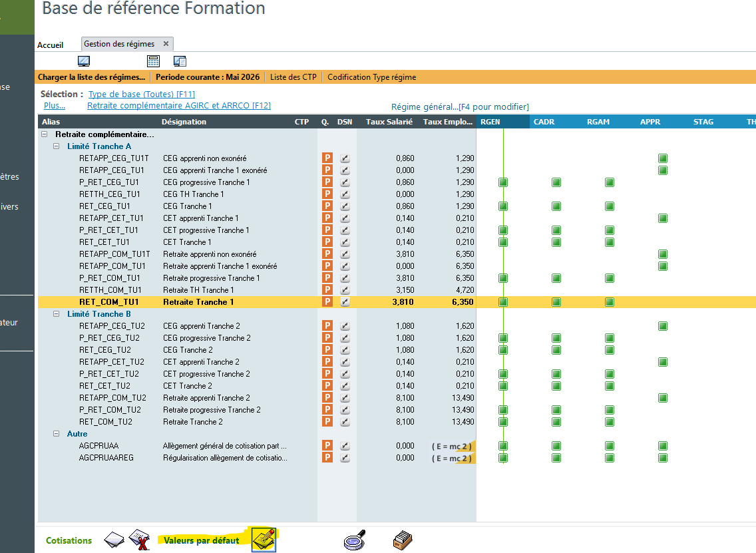Collapse the Limité Tranche B group

coord(56,314)
